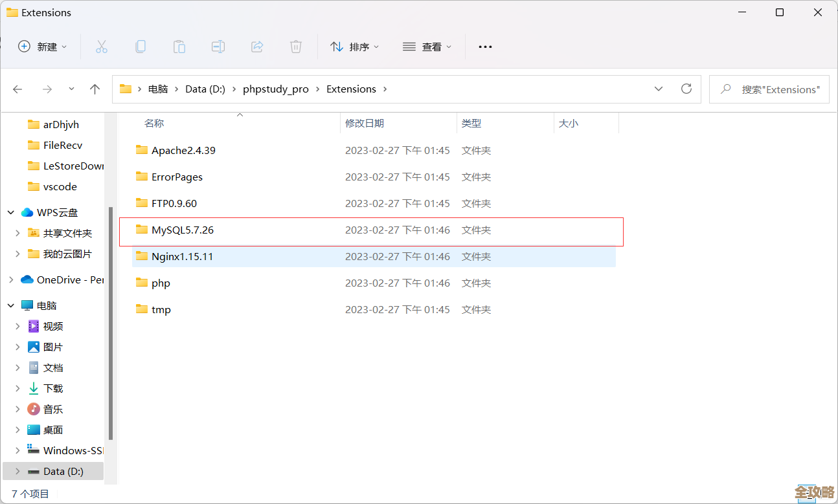Click the Delete (trash) icon
The height and width of the screenshot is (504, 838).
(x=295, y=46)
